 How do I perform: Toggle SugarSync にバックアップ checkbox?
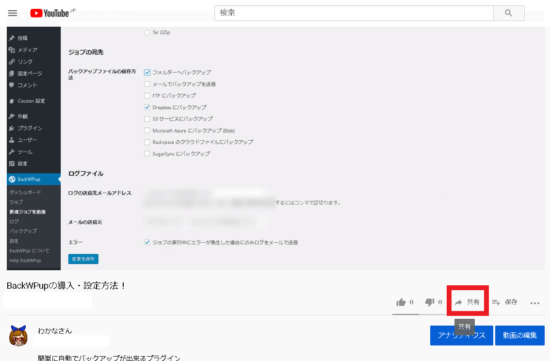147,154
